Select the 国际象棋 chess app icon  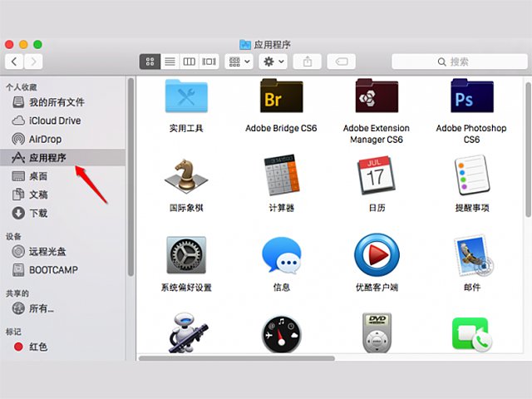pyautogui.click(x=186, y=175)
